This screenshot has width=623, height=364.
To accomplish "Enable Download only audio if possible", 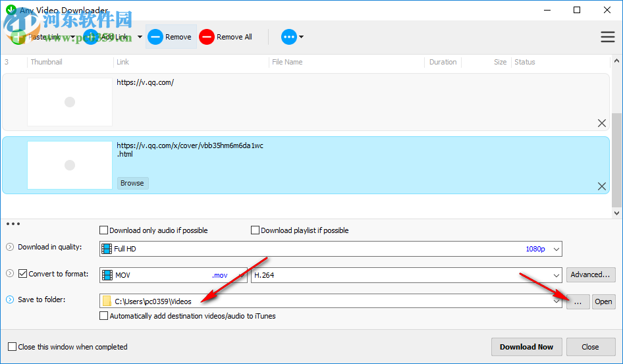I will pos(103,230).
